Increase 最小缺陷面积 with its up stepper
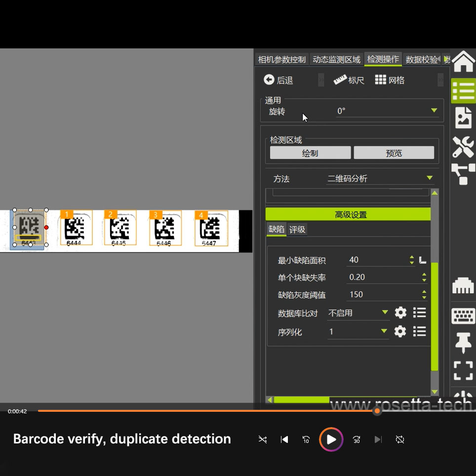 coord(411,257)
